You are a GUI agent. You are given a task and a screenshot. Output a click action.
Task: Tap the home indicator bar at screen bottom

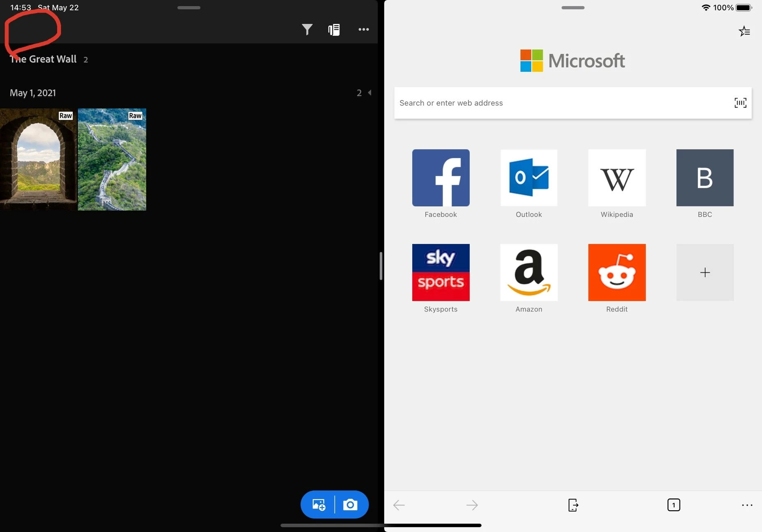(x=381, y=525)
